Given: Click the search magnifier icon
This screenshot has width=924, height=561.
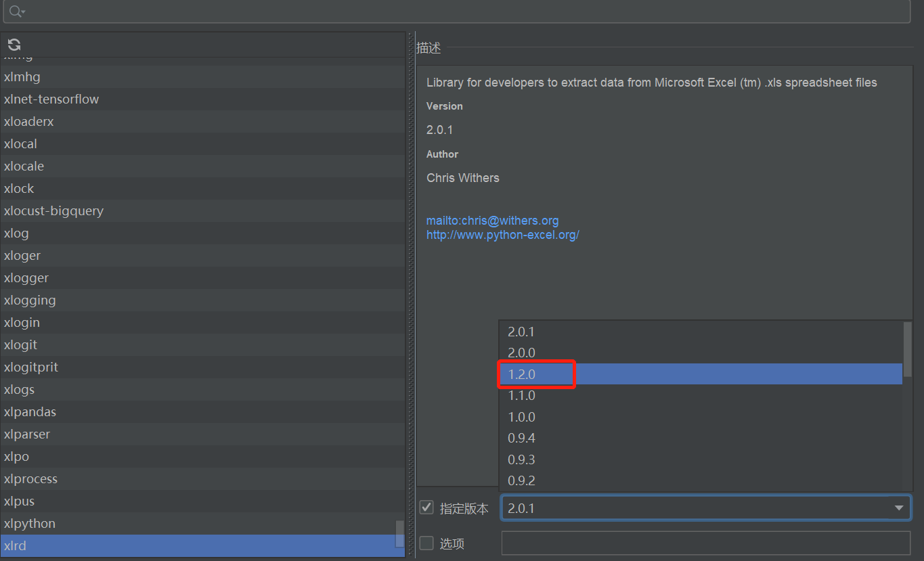Looking at the screenshot, I should [x=16, y=12].
